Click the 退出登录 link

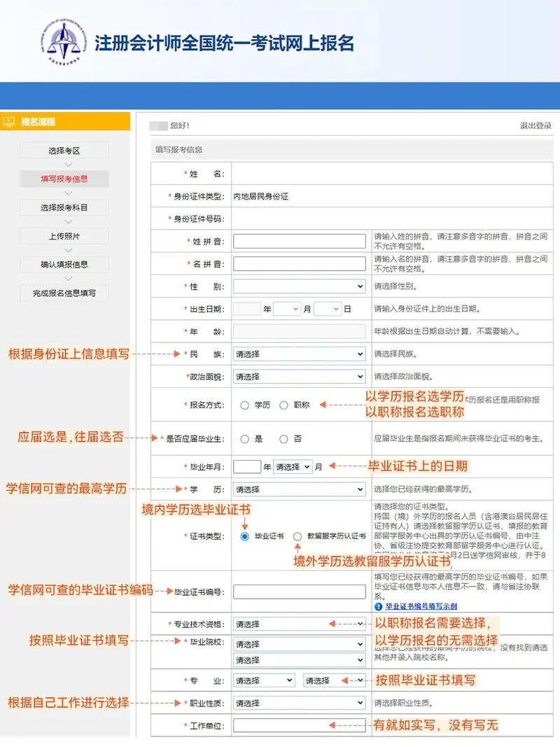(x=535, y=126)
